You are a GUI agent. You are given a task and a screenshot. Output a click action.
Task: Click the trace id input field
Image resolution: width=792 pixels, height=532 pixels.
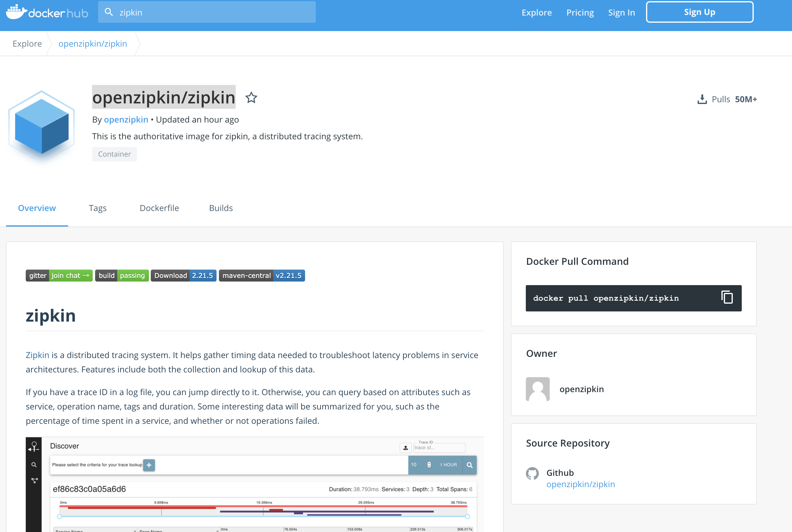(439, 448)
